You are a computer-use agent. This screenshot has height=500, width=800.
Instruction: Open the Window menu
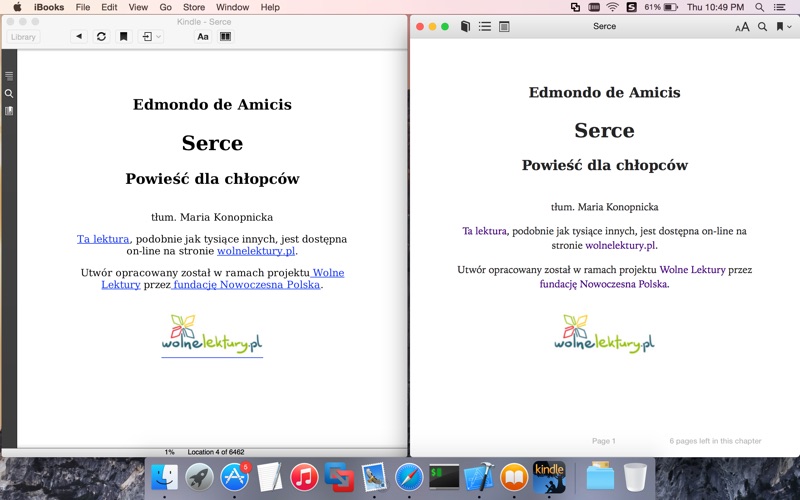pyautogui.click(x=232, y=7)
